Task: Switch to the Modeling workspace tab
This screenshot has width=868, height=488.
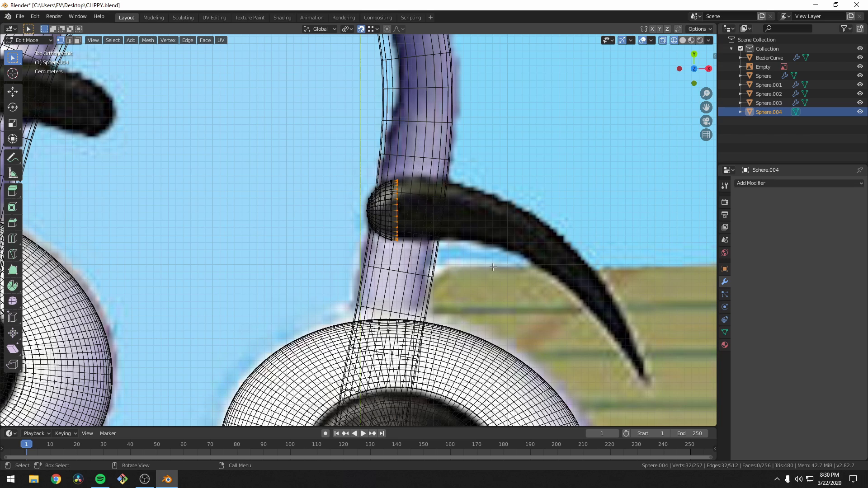Action: pos(153,17)
